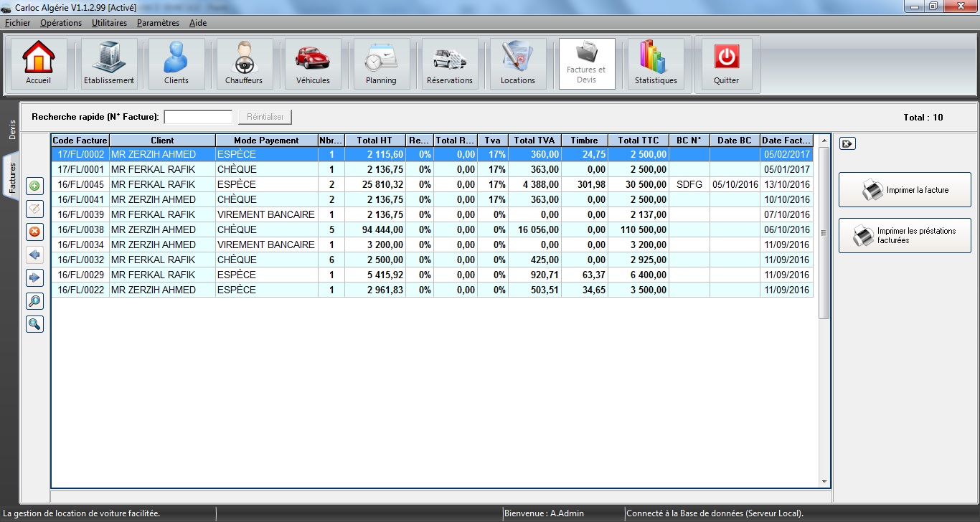Viewport: 980px width, 522px height.
Task: Go to the Chauffeurs module
Action: click(x=244, y=64)
